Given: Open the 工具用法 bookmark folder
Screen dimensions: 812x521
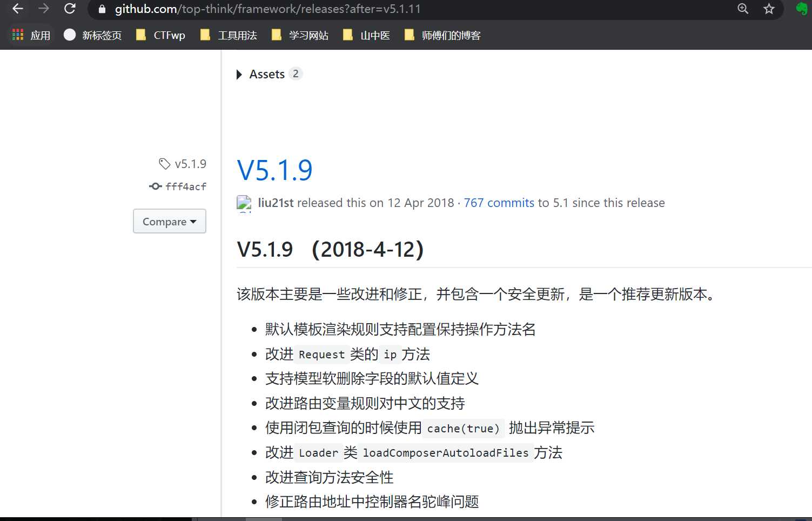Looking at the screenshot, I should pyautogui.click(x=228, y=35).
